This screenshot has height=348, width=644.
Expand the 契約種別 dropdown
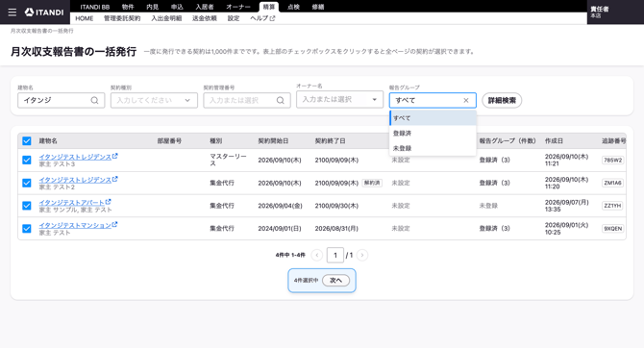154,100
